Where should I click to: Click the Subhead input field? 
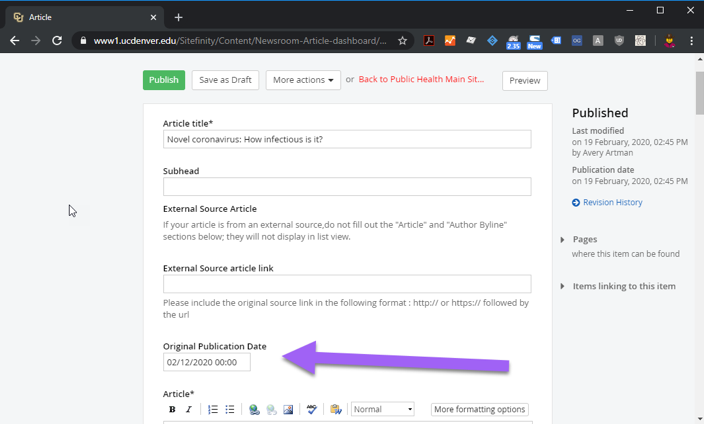(x=347, y=186)
